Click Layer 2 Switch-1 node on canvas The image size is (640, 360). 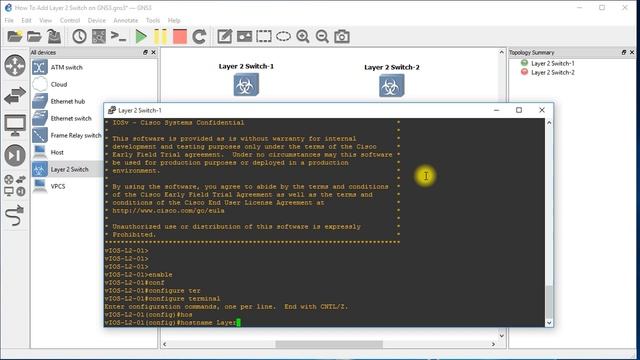[246, 85]
